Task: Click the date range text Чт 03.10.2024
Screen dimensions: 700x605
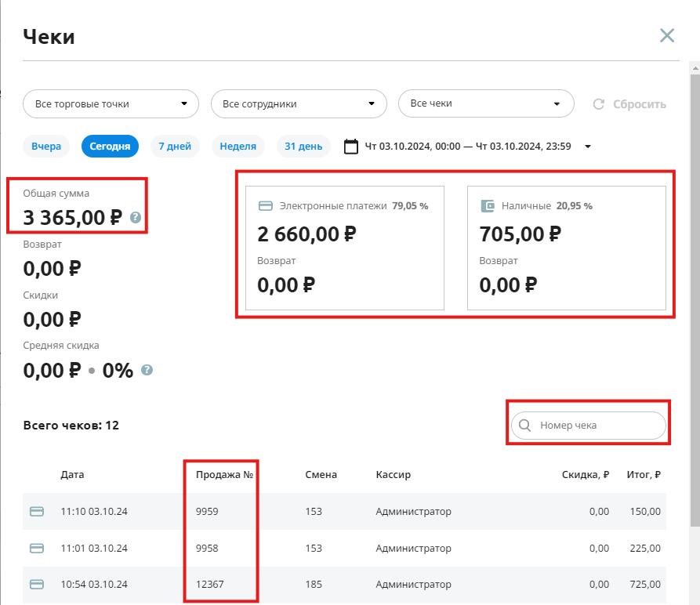Action: (468, 147)
